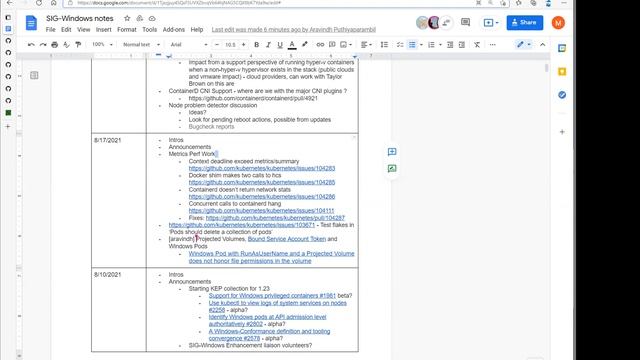Open the View menu
Viewport: 640px width, 360px height.
84,30
